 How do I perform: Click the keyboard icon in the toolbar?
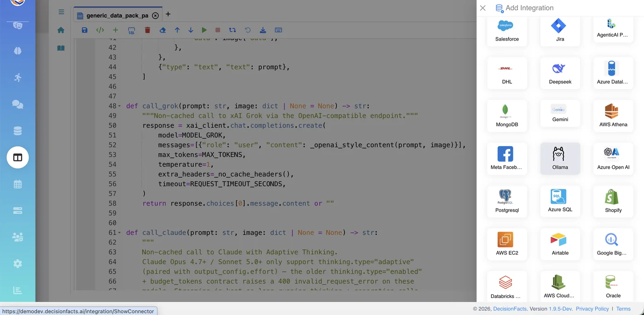pos(278,30)
